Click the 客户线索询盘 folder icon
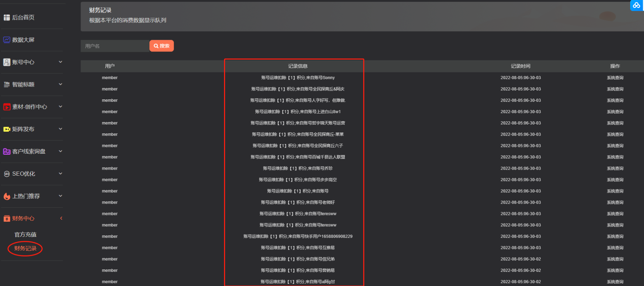 [7, 152]
